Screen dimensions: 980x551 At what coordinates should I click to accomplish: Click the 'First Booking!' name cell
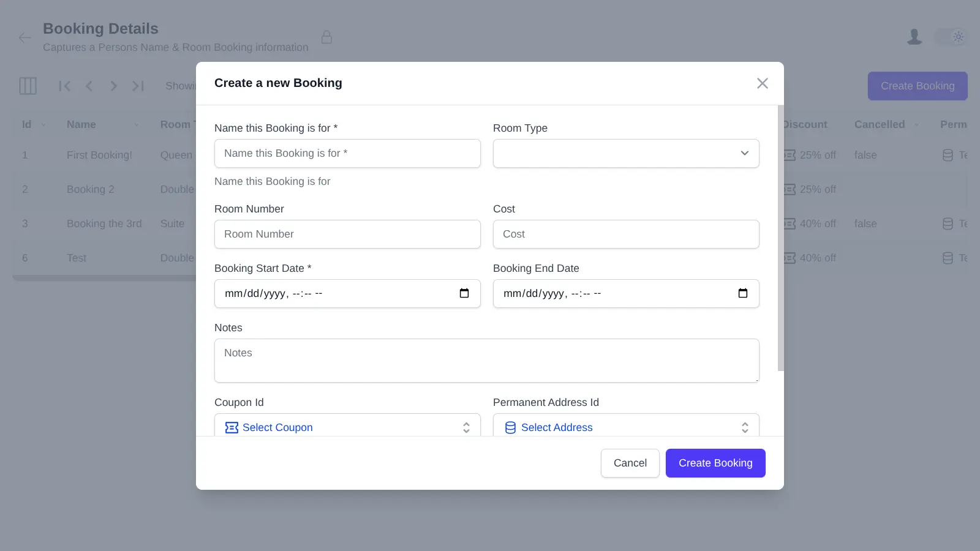point(99,156)
